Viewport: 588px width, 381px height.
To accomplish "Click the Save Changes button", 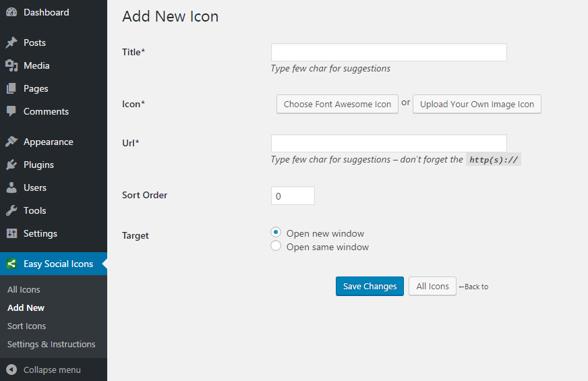I will click(x=370, y=286).
